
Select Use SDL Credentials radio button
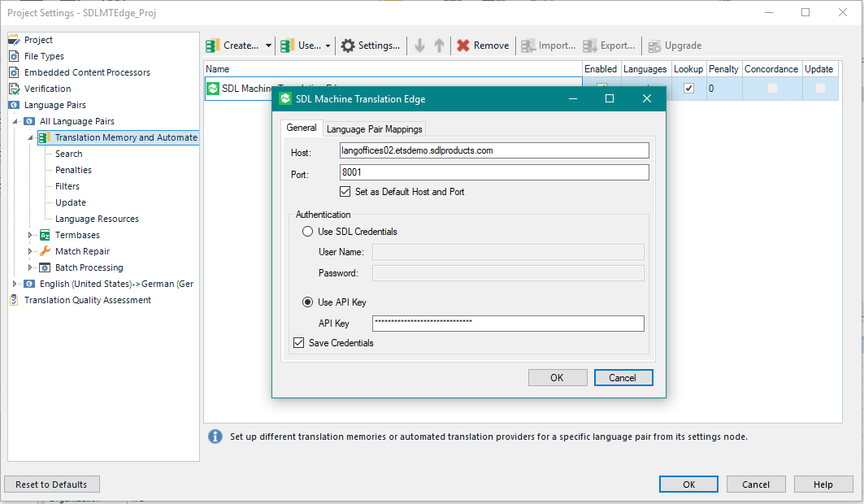click(x=307, y=232)
